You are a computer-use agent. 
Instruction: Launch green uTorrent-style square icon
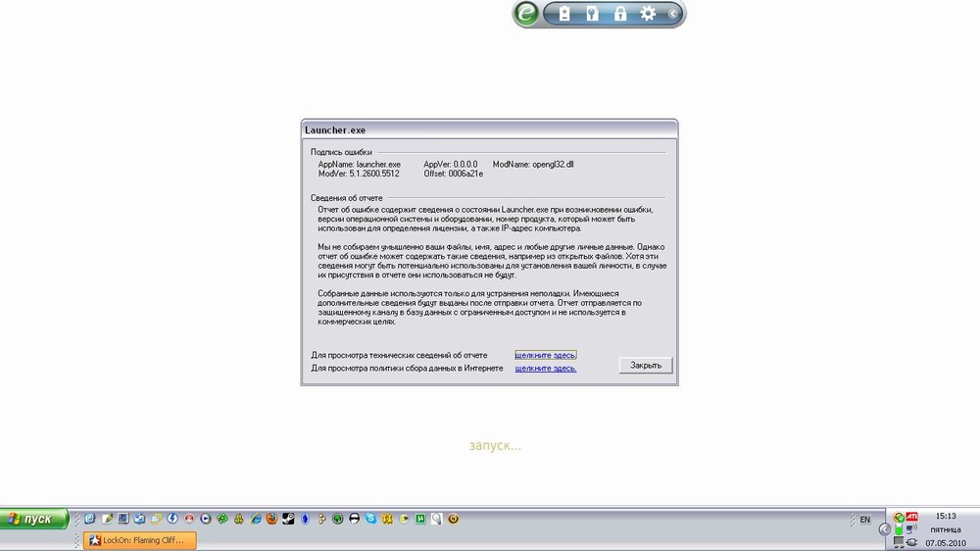click(x=420, y=519)
